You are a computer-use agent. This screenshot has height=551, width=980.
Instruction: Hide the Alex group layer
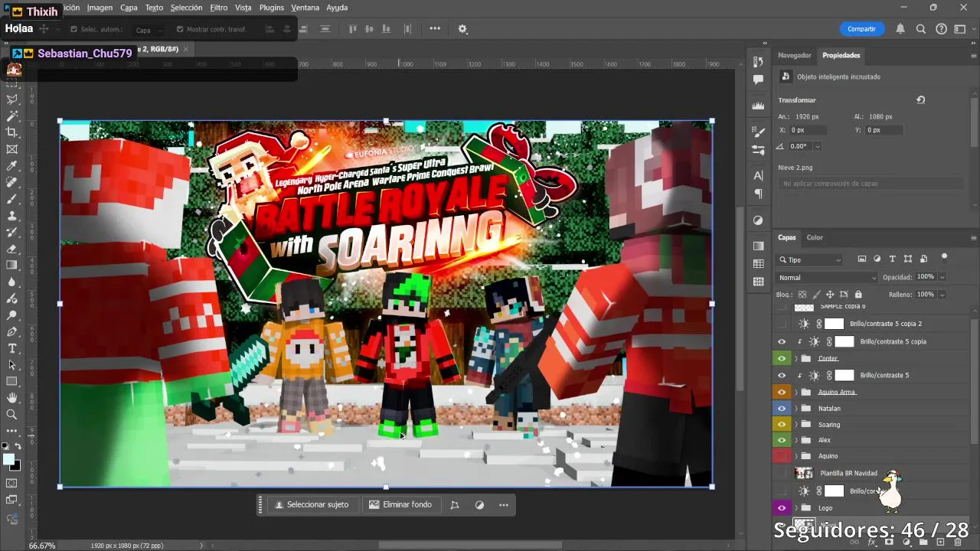782,440
